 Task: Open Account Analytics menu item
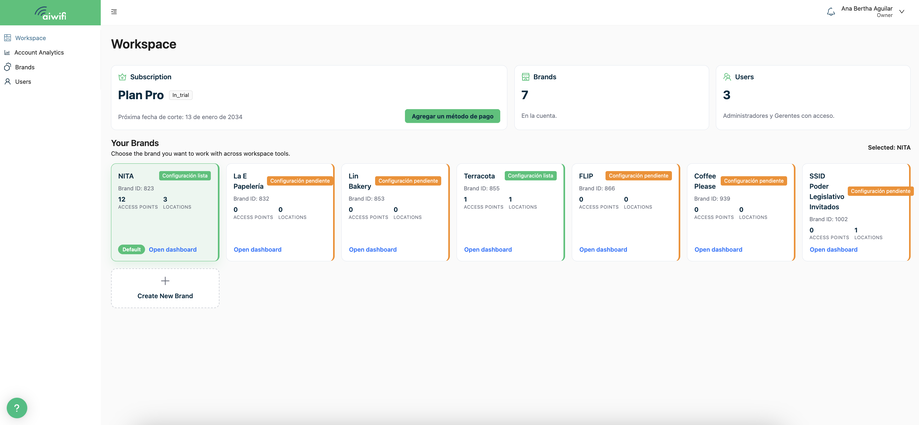[39, 52]
